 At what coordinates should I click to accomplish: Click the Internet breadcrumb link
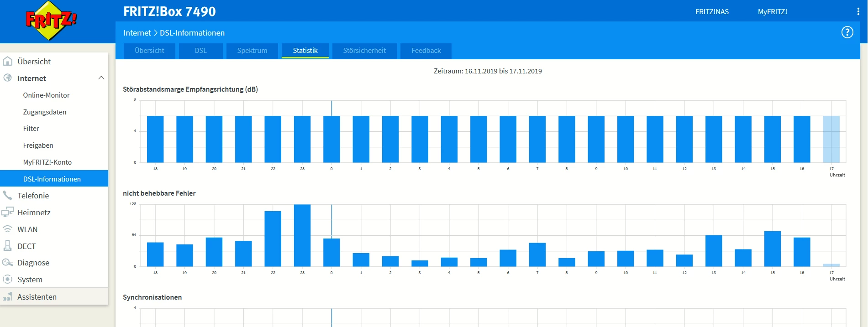(137, 33)
